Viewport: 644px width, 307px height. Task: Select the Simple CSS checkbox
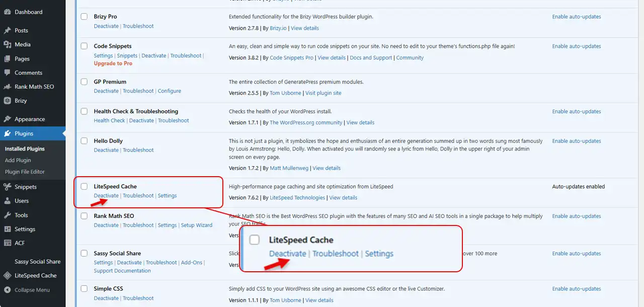pos(84,289)
